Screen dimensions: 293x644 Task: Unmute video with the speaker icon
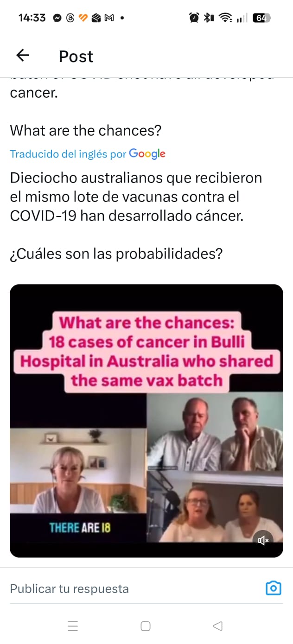pyautogui.click(x=263, y=540)
